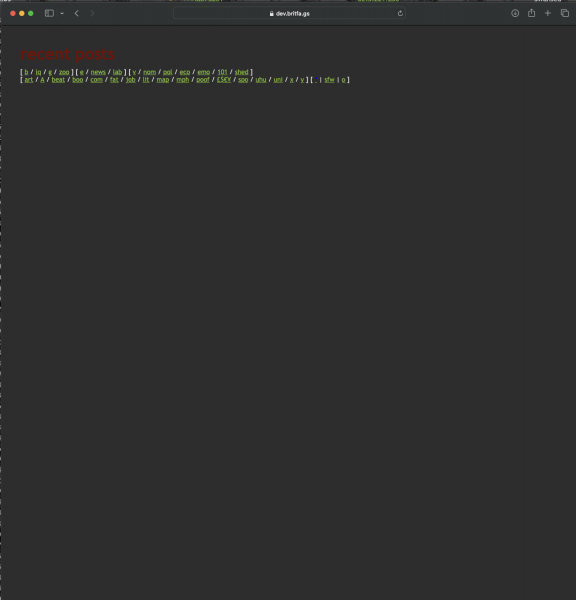The image size is (576, 600).
Task: Open the news board link
Action: [x=98, y=72]
